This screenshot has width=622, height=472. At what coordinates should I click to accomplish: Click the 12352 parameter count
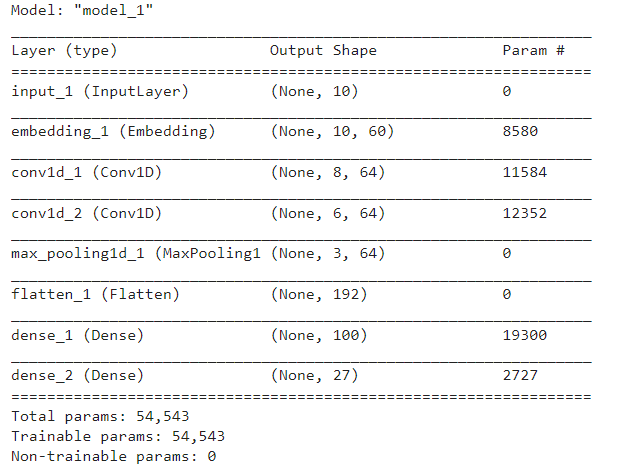pos(524,213)
